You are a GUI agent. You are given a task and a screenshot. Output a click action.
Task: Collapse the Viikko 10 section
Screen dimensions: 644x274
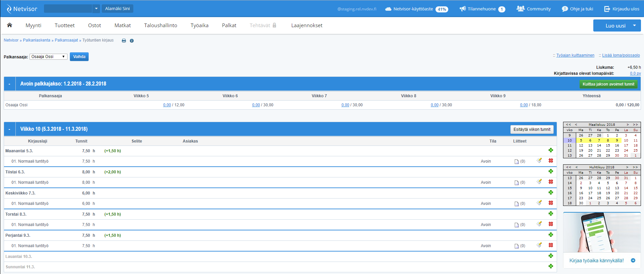tap(9, 129)
